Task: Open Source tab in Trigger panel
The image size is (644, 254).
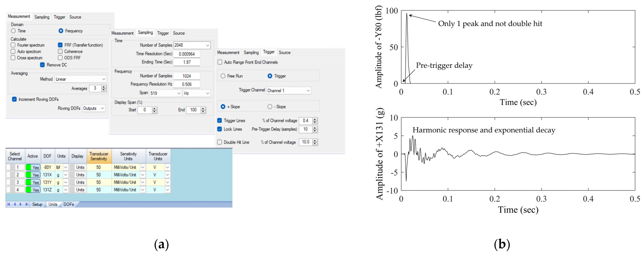Action: click(x=285, y=52)
